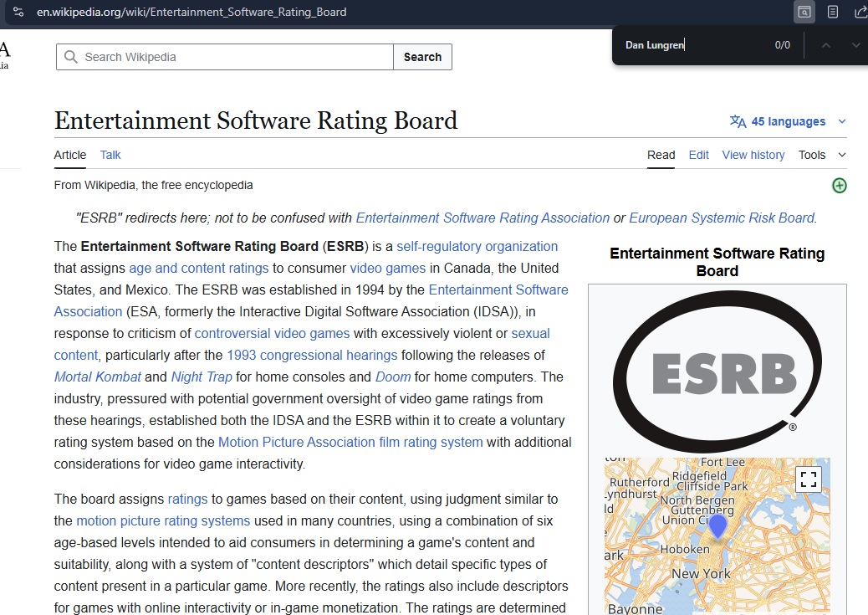Open motion picture rating systems link

point(163,520)
